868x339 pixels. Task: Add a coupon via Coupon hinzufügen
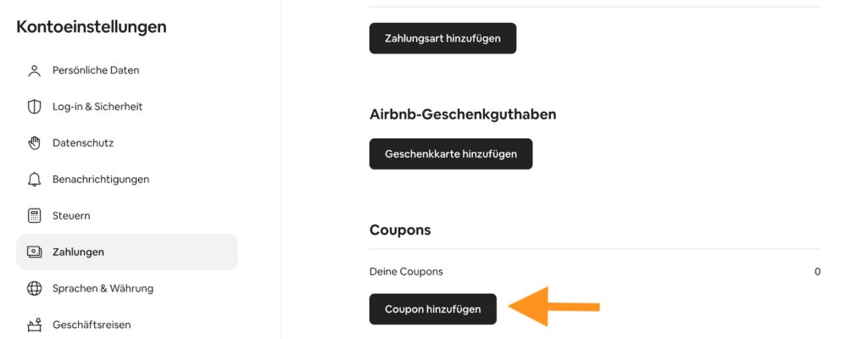[x=432, y=309]
